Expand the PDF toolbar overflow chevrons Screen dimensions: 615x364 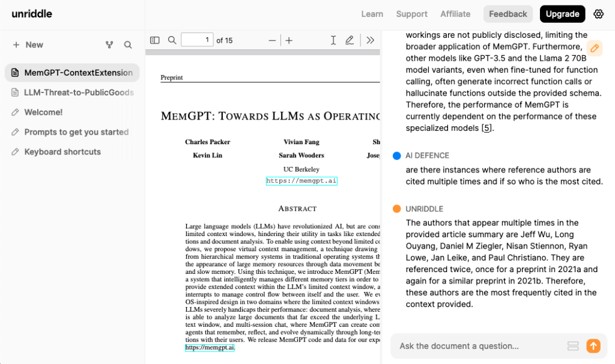[370, 40]
